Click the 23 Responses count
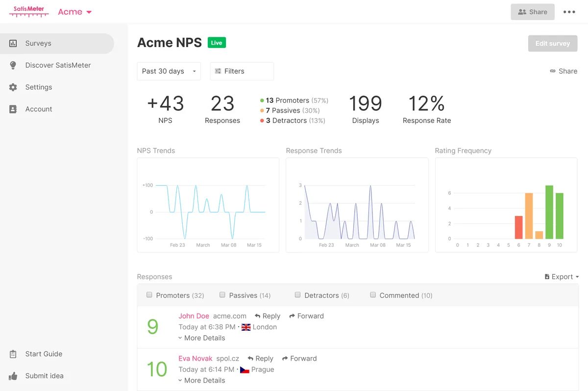Image resolution: width=588 pixels, height=391 pixels. (222, 103)
